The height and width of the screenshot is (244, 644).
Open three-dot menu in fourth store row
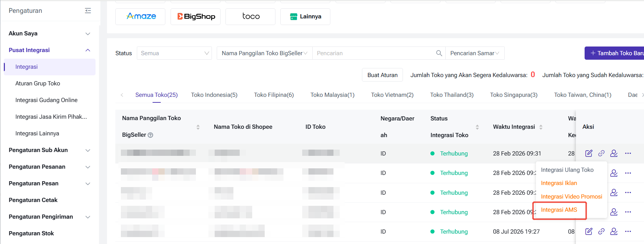click(628, 212)
